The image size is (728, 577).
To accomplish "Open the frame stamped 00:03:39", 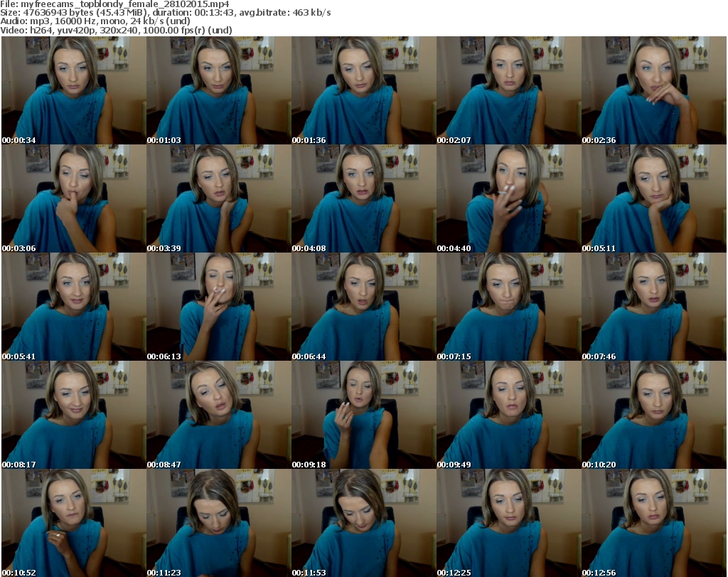I will 219,198.
